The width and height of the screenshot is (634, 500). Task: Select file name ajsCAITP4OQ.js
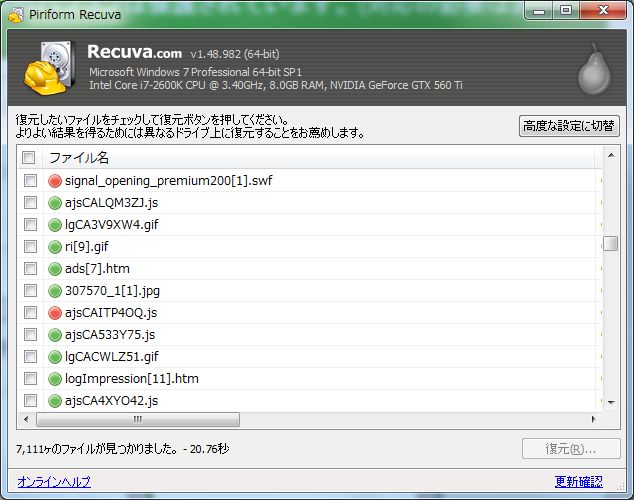coord(111,313)
